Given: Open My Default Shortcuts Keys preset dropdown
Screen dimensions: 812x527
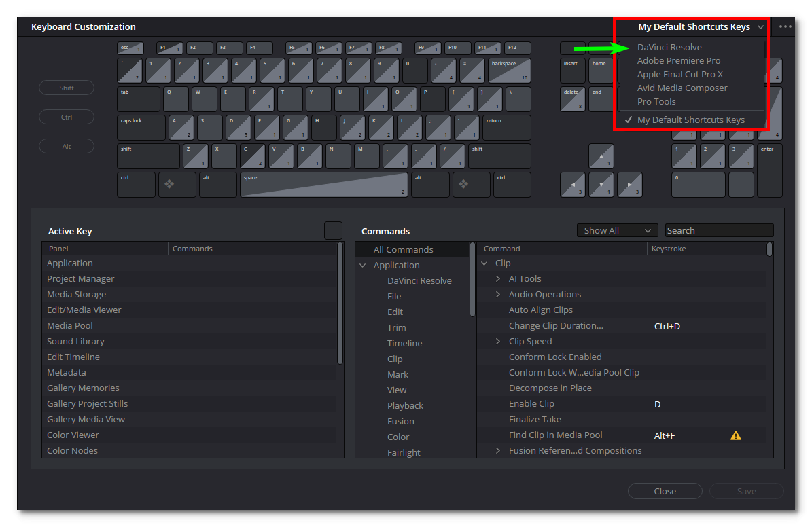Looking at the screenshot, I should tap(700, 27).
